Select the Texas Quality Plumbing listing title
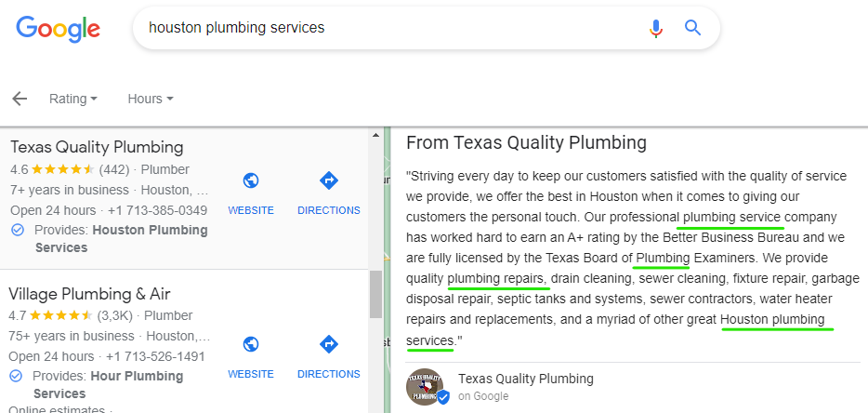Viewport: 868px width, 413px height. coord(97,148)
